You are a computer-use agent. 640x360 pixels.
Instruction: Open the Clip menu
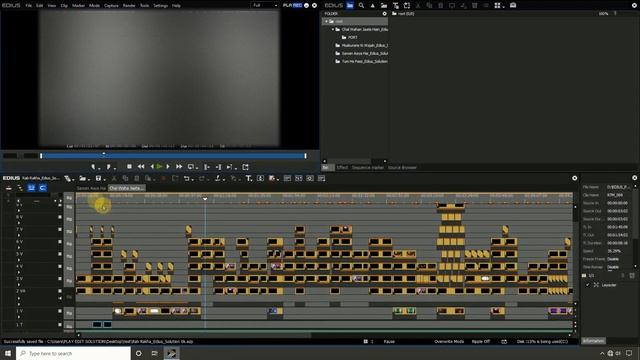(x=64, y=6)
